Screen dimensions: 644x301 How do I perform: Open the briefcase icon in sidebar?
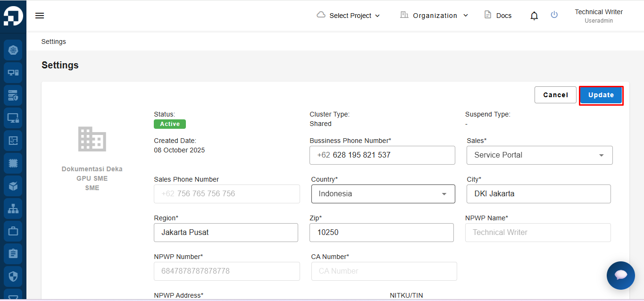click(13, 231)
